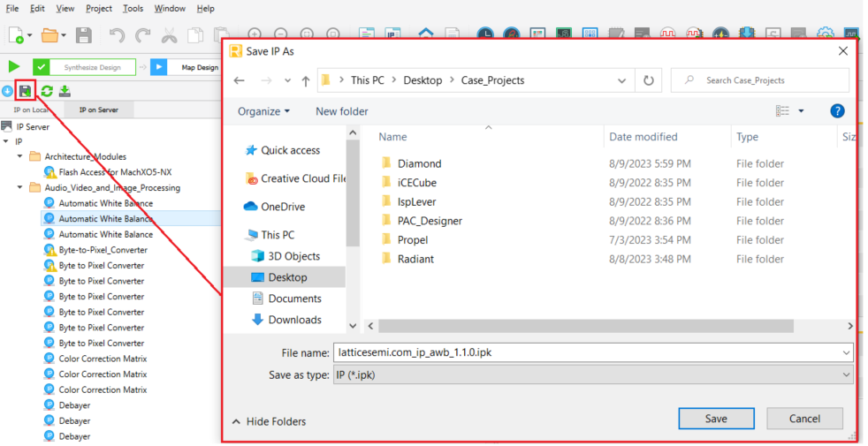Screen dimensions: 868x446
Task: Click the Diamond folder icon
Action: coord(386,163)
